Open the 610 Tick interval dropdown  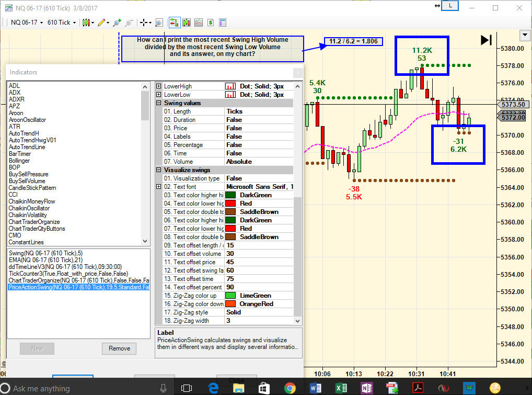pos(62,22)
